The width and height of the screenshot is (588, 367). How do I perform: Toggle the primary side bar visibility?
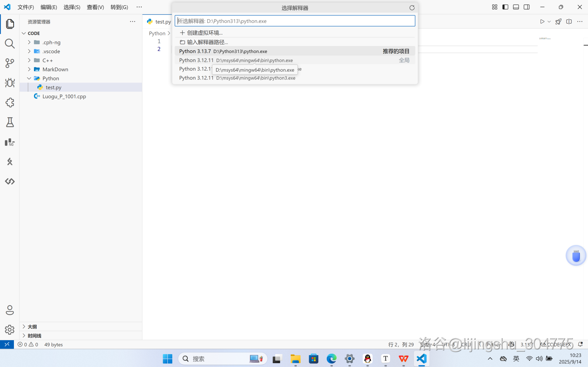505,7
